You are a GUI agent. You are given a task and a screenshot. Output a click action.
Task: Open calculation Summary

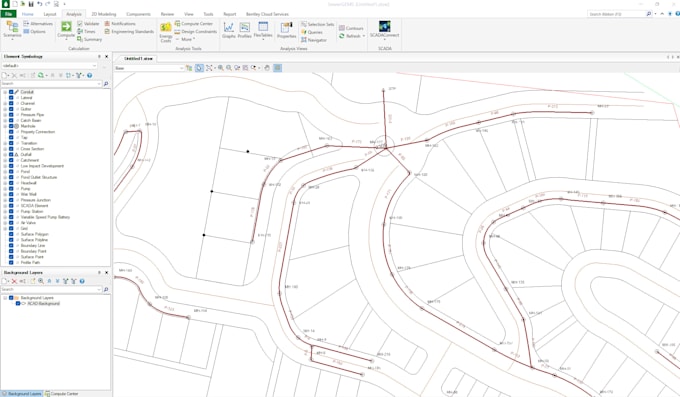pyautogui.click(x=89, y=39)
